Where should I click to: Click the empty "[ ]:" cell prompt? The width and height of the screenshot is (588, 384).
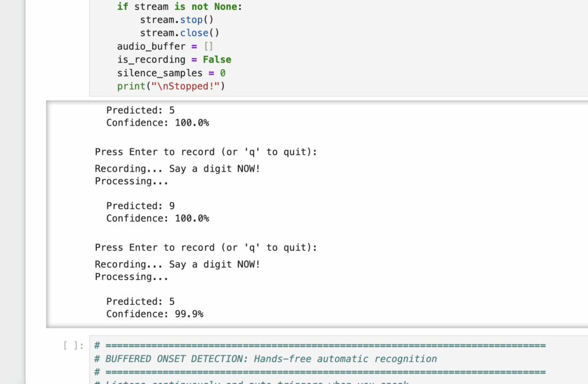pos(73,346)
